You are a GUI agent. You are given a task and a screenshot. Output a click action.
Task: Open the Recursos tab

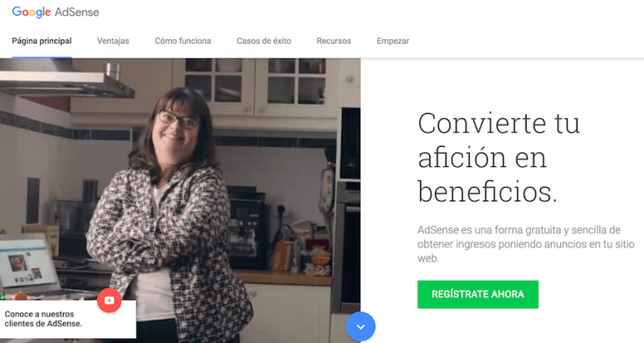pos(334,41)
